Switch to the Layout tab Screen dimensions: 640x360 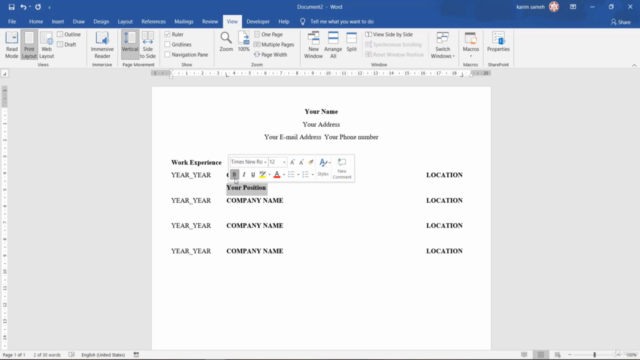click(x=125, y=22)
